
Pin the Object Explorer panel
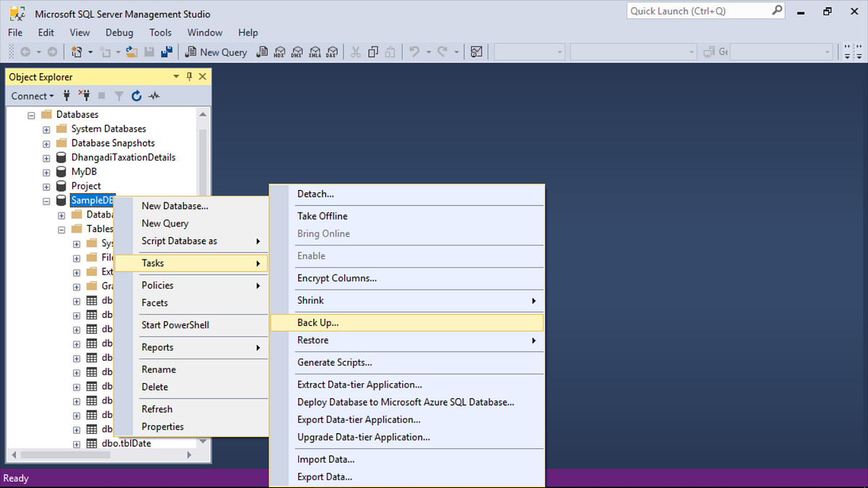tap(190, 76)
